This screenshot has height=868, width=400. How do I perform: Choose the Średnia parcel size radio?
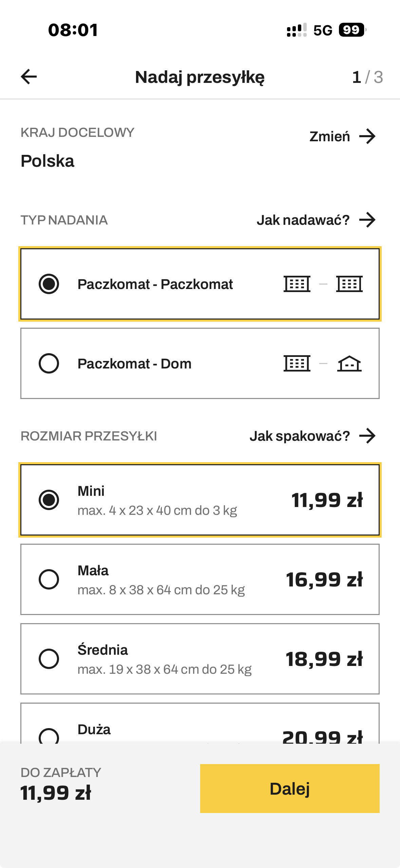click(x=49, y=659)
